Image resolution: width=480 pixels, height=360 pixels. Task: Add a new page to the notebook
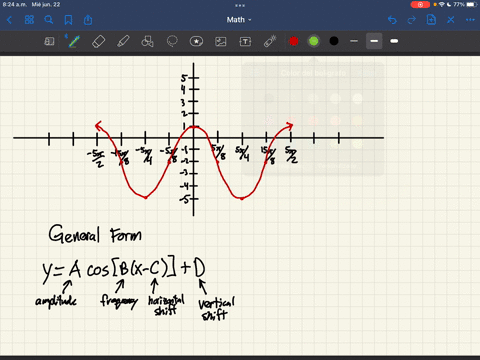click(431, 20)
